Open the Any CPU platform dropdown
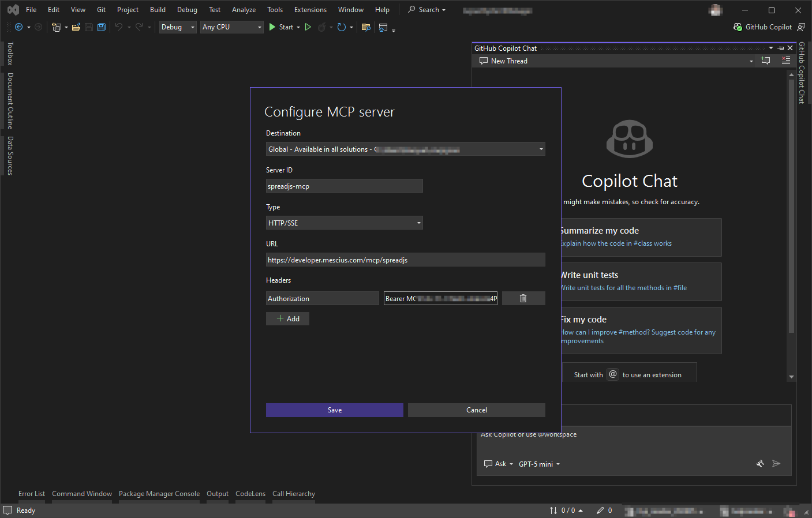 pos(232,27)
